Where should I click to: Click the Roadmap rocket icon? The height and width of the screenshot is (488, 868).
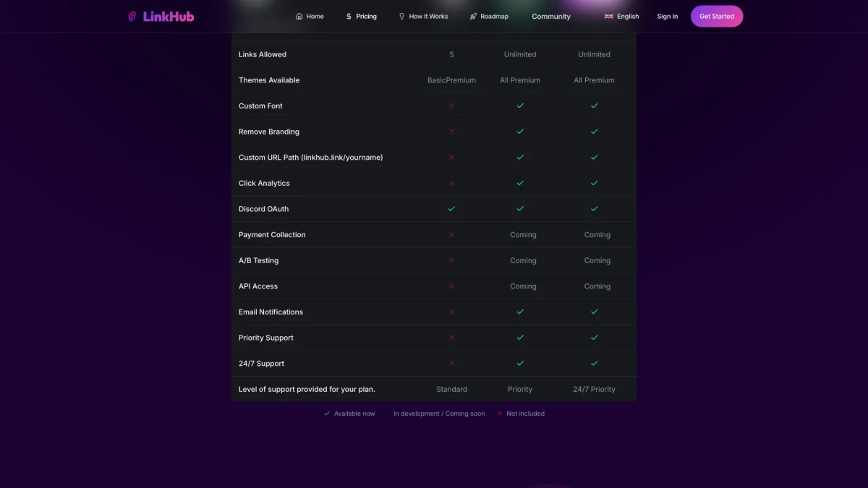coord(473,17)
